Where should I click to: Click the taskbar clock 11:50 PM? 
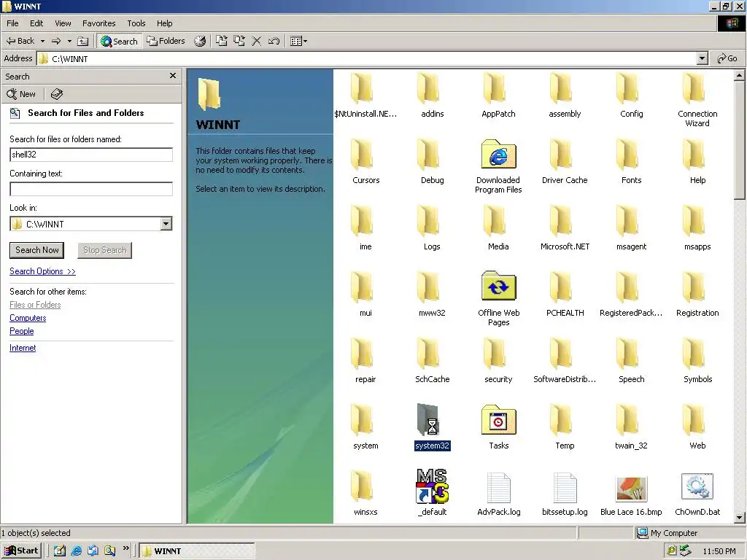click(719, 551)
